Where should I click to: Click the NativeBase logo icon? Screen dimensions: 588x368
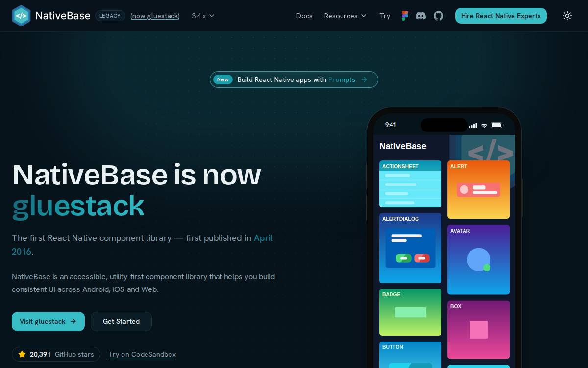click(21, 16)
